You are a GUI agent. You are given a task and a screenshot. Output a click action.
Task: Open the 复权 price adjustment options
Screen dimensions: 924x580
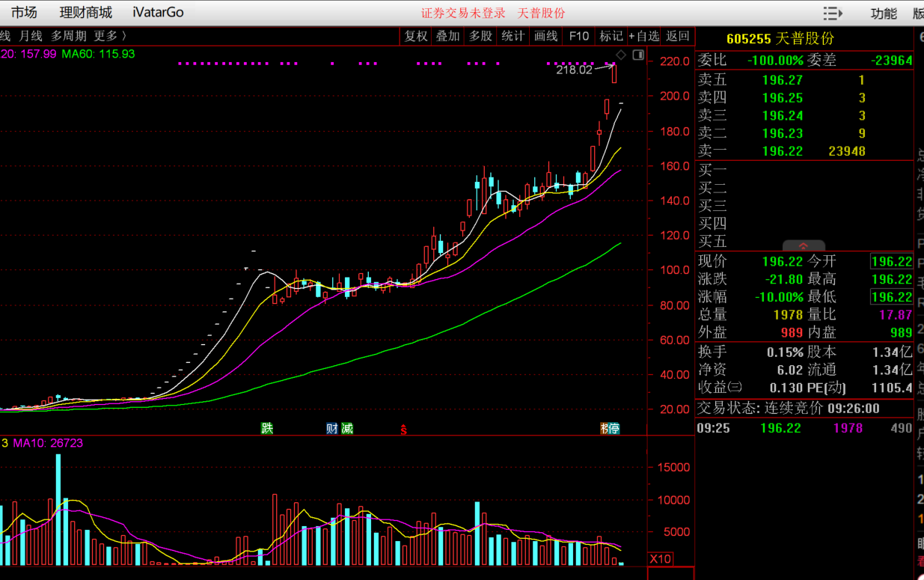tap(416, 36)
